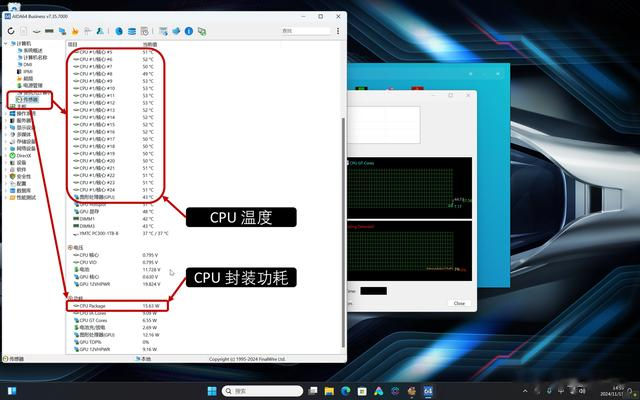Expand the 存储设备 tree node
The image size is (640, 400).
6,141
